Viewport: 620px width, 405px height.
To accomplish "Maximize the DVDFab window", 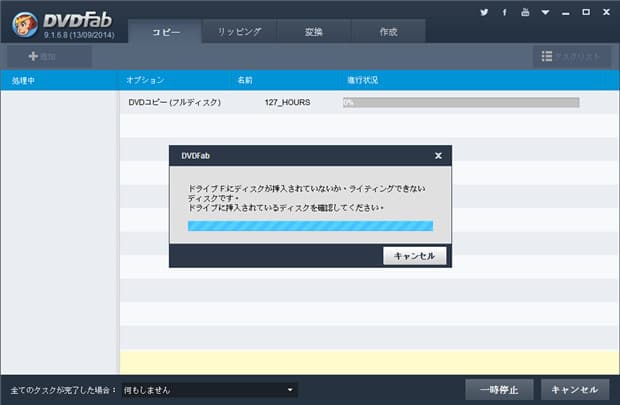I will click(x=585, y=13).
